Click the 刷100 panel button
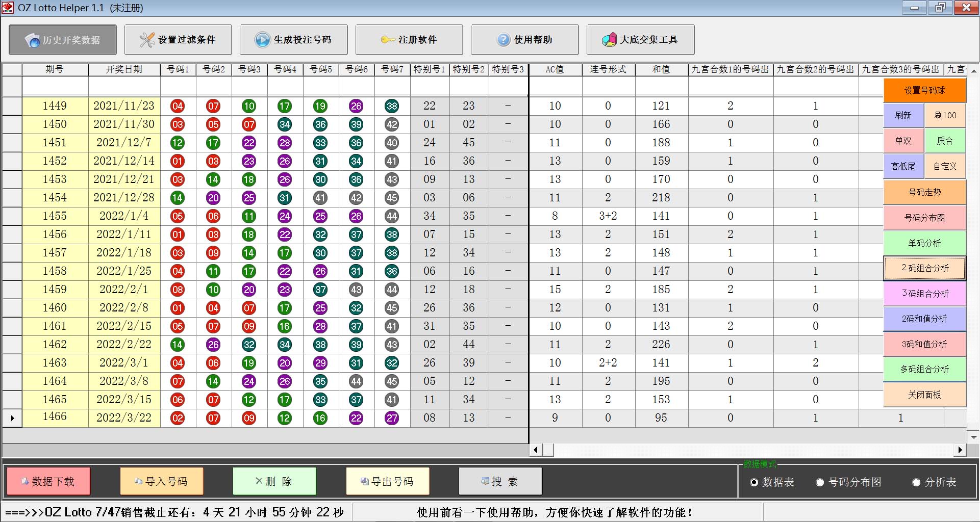Screen dimensions: 980x522 (945, 115)
